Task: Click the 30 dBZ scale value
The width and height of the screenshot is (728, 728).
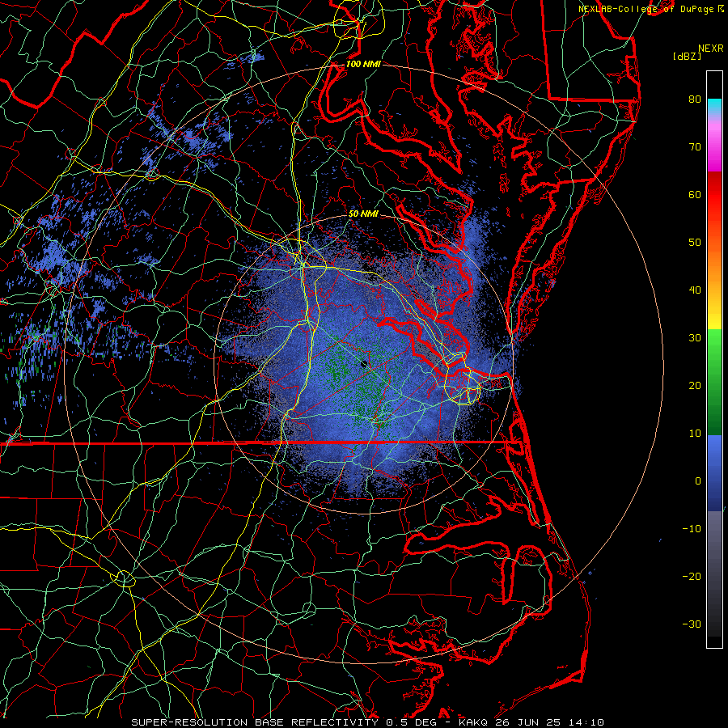Action: (x=695, y=338)
